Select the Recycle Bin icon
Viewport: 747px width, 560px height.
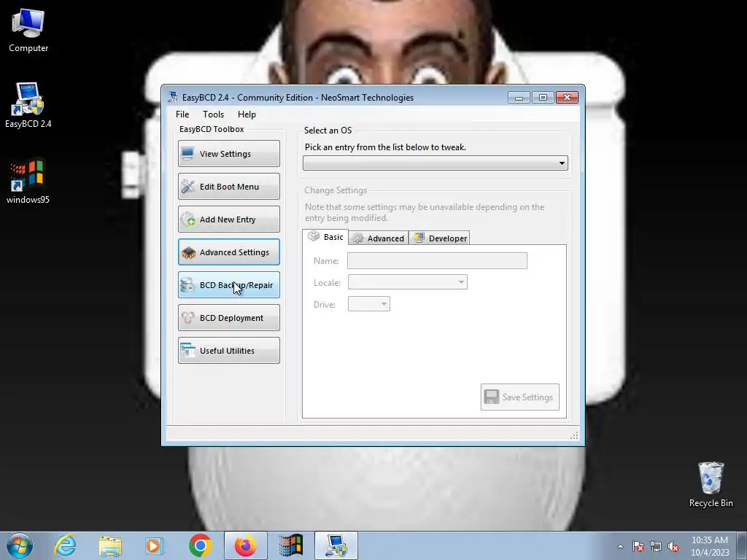(711, 484)
